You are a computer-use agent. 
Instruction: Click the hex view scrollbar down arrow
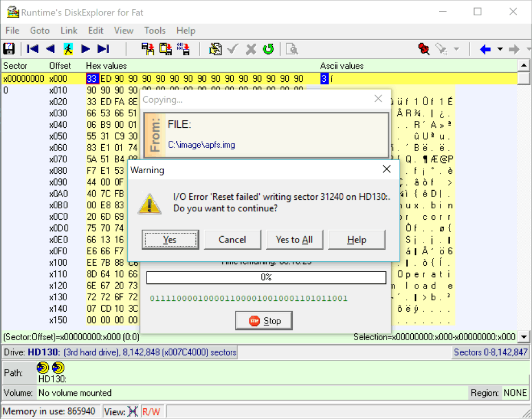pyautogui.click(x=525, y=337)
